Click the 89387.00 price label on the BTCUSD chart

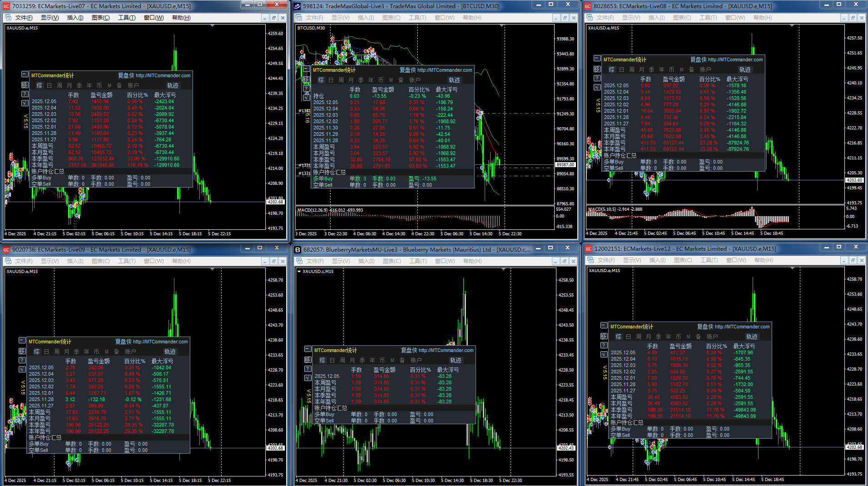point(565,165)
